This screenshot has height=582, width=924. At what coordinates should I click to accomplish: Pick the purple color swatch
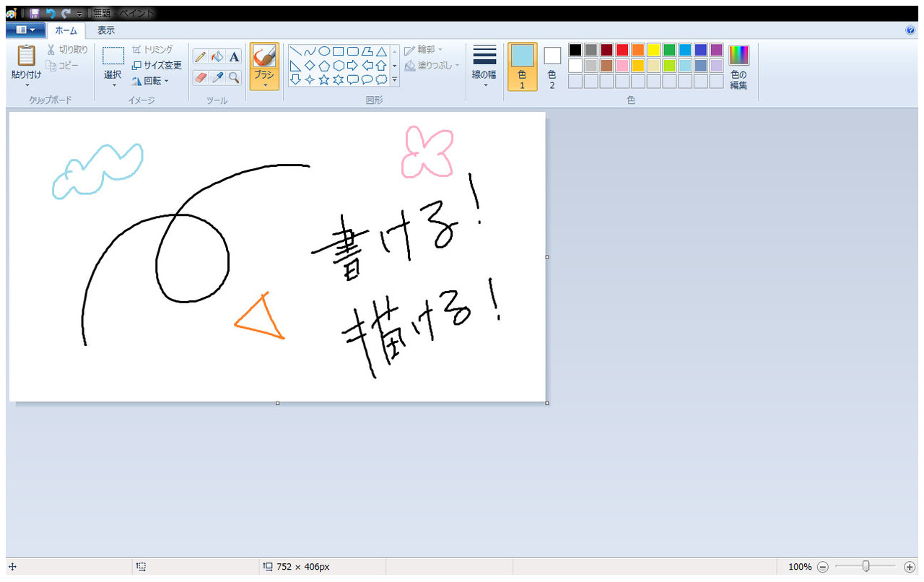pos(716,50)
